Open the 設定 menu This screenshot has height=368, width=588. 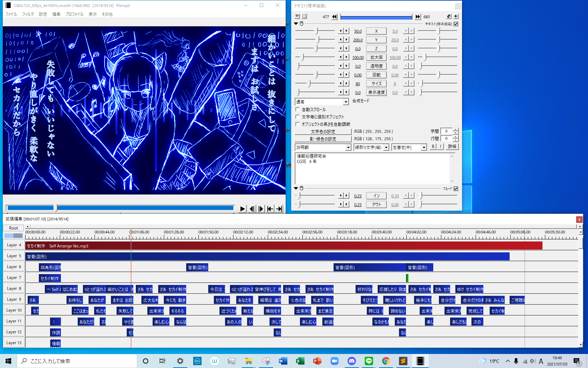(x=43, y=14)
